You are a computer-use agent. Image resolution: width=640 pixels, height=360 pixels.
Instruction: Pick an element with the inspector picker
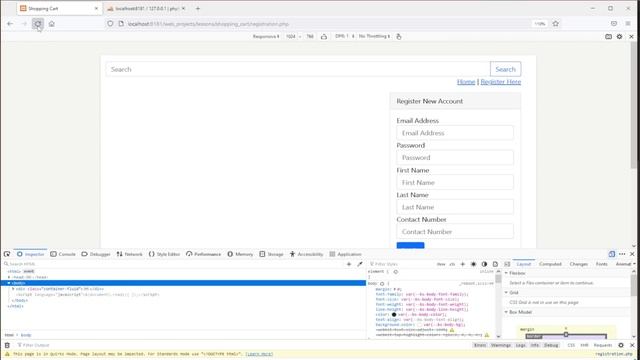coord(7,254)
